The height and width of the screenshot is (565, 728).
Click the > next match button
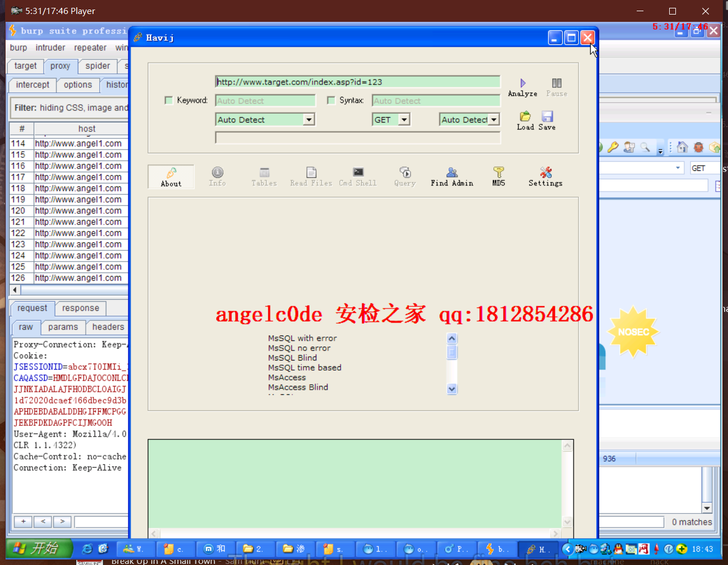(x=62, y=521)
